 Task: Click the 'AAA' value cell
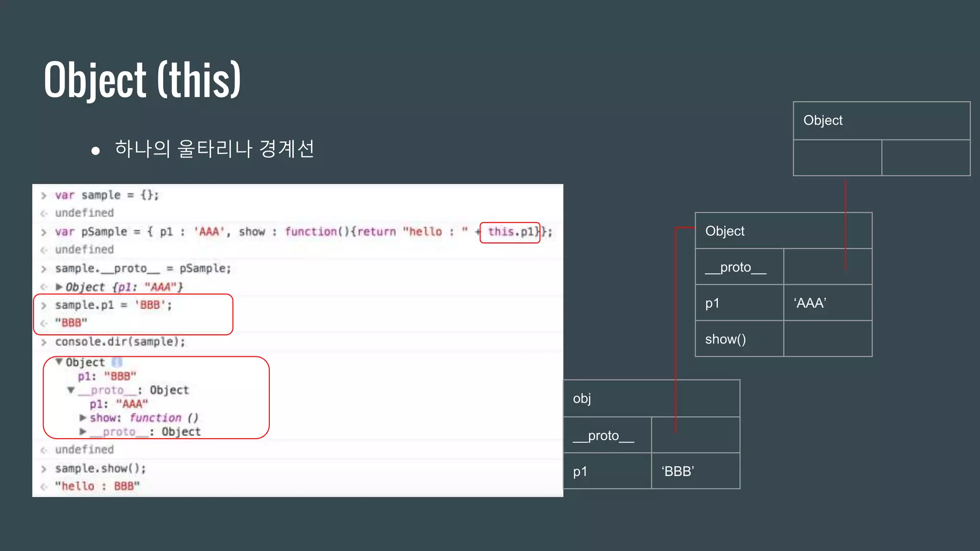(828, 303)
